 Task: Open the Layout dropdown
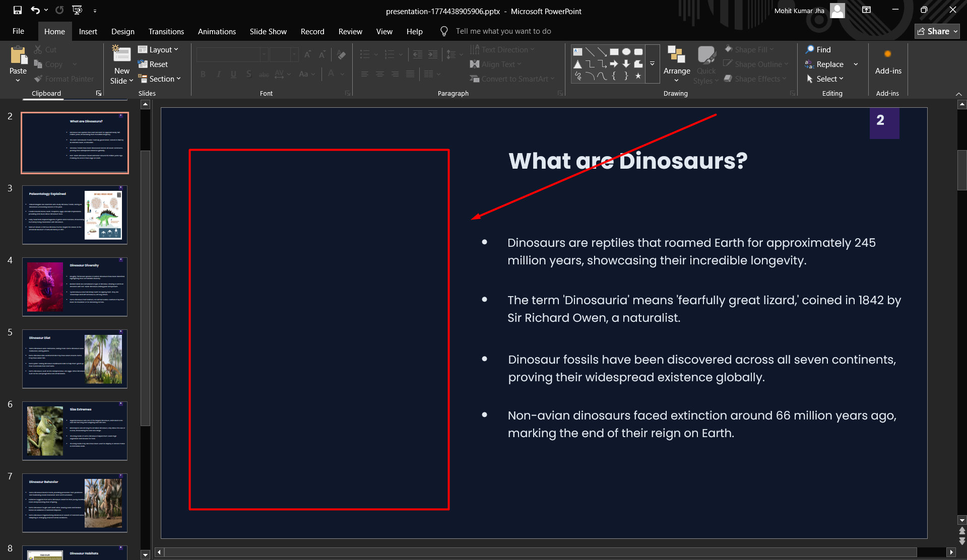[x=158, y=49]
